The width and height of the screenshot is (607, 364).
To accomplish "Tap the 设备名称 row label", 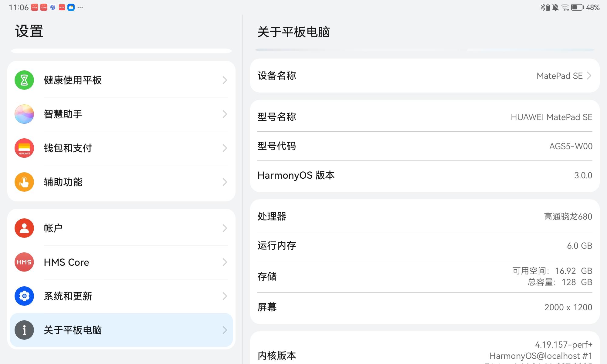I will pyautogui.click(x=277, y=76).
